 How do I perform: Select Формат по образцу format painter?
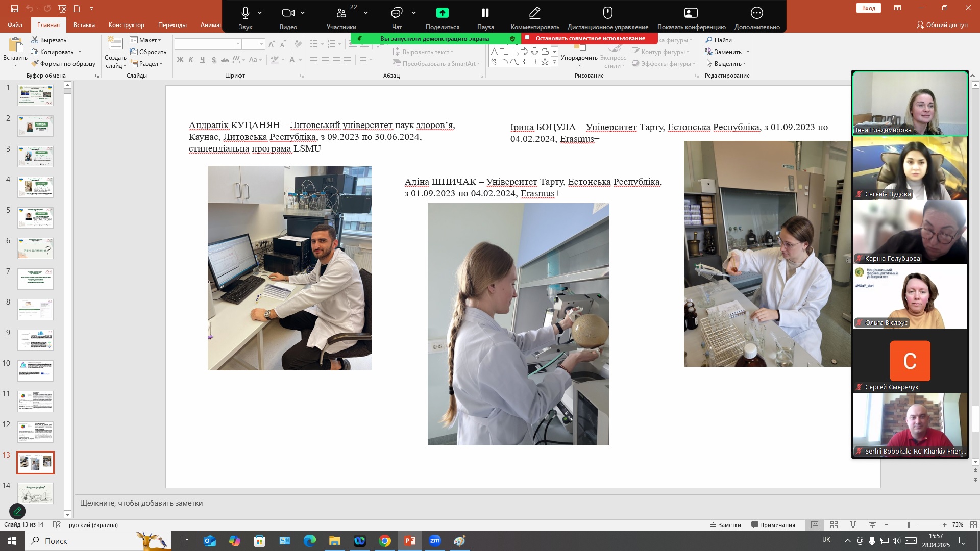click(x=63, y=64)
